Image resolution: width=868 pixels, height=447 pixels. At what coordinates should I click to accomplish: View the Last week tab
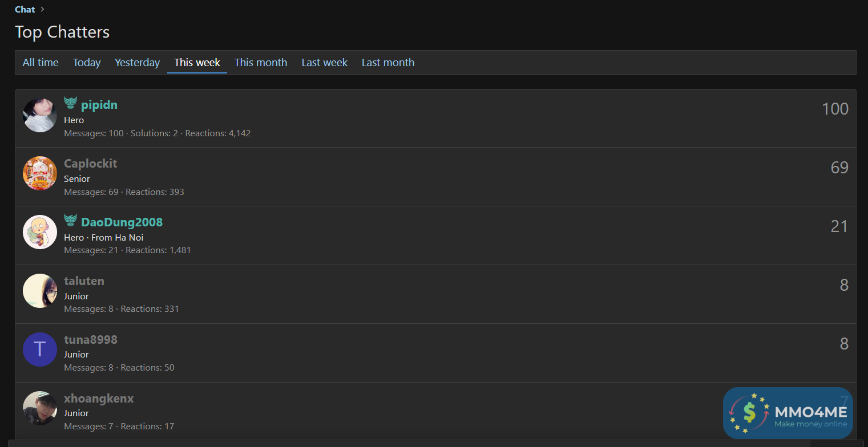pos(324,63)
